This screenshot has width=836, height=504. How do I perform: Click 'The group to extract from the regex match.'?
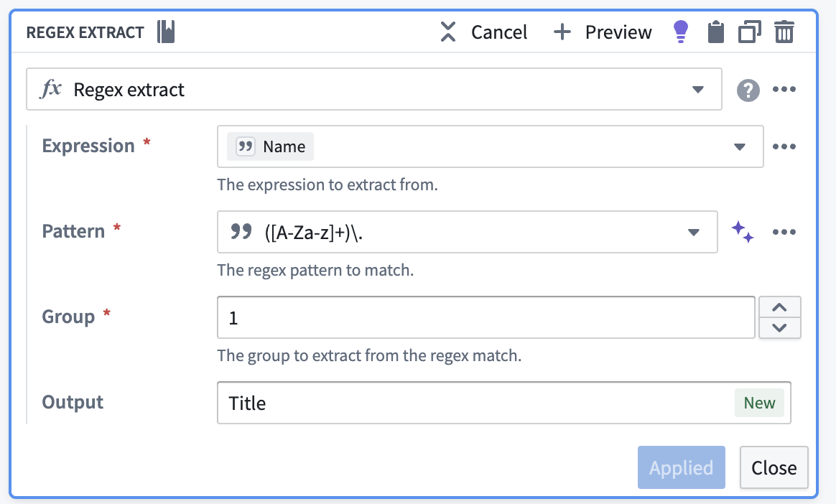369,355
